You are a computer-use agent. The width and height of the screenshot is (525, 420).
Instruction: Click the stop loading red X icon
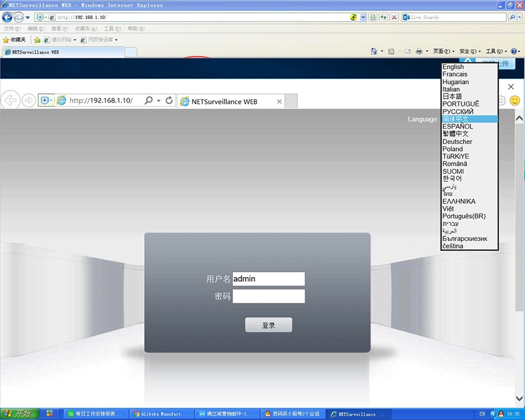coord(394,17)
